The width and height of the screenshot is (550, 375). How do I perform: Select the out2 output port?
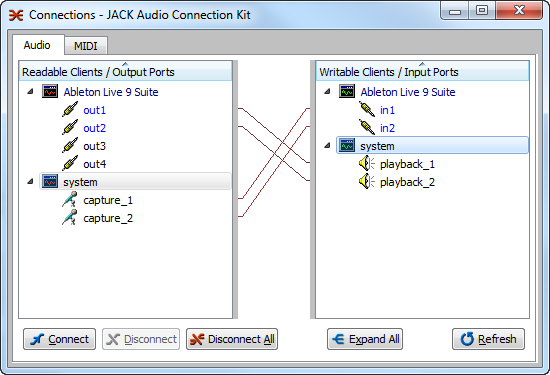[94, 128]
